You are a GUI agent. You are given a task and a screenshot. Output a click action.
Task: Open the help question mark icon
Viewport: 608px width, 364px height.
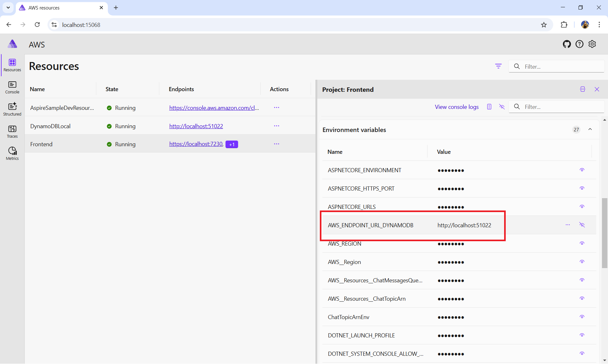(579, 44)
